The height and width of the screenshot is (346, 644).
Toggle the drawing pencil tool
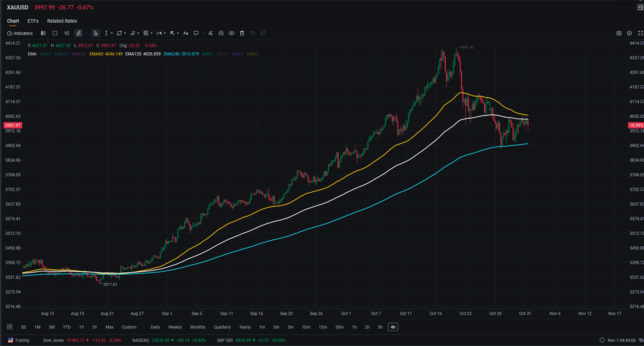click(79, 33)
